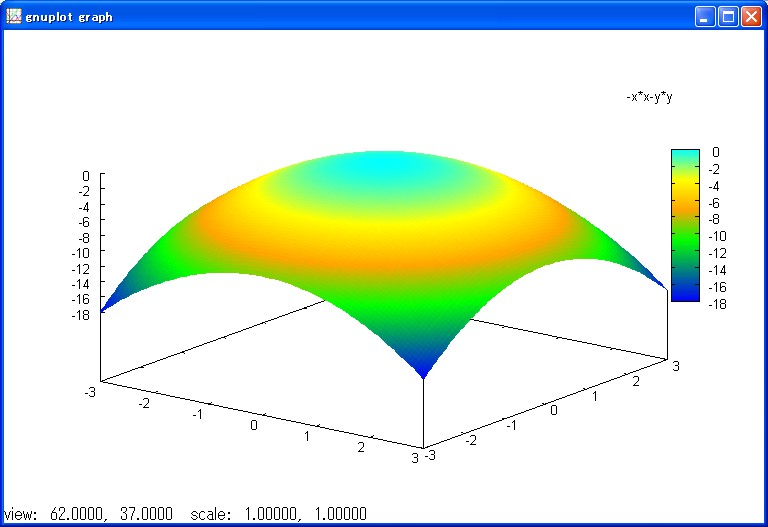Click the z-axis label 0

click(x=86, y=176)
